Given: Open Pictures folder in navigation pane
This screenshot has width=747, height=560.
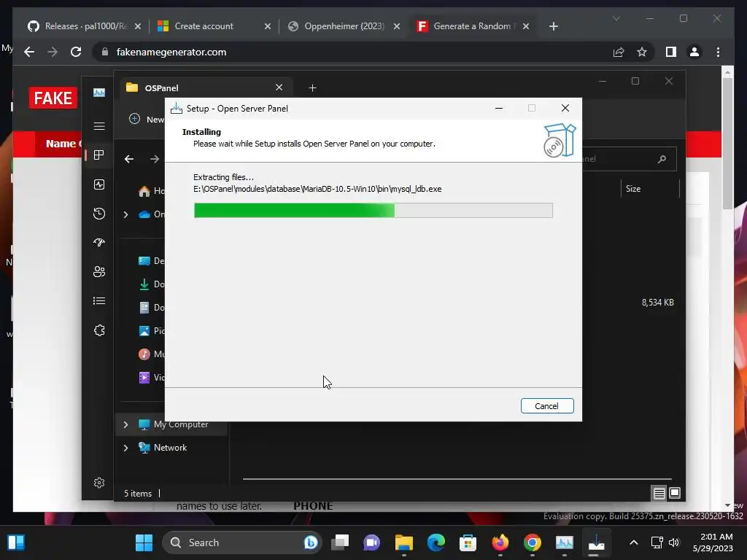Looking at the screenshot, I should tap(152, 331).
